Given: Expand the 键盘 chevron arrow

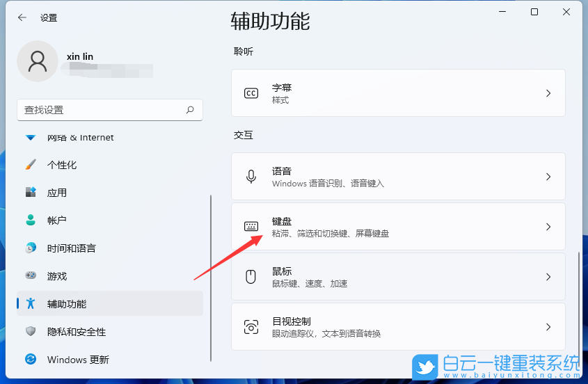Looking at the screenshot, I should 548,227.
